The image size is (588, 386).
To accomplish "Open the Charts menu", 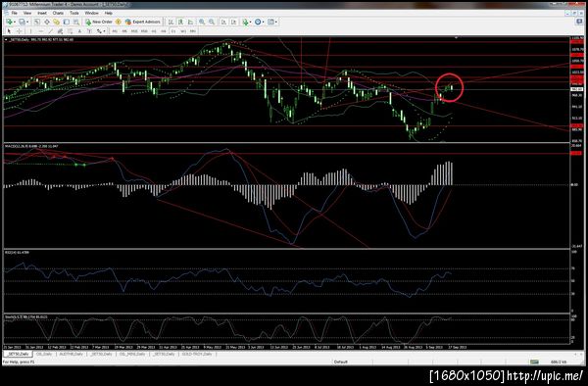I will (x=58, y=13).
